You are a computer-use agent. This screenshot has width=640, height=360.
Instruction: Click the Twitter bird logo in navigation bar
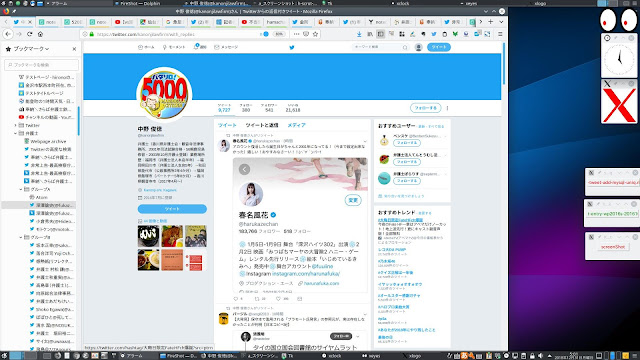click(x=292, y=47)
